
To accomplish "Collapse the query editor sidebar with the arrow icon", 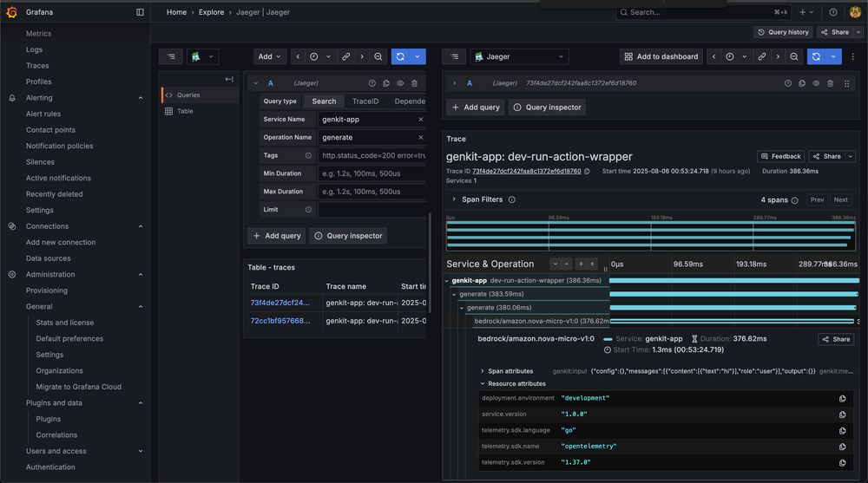I will pos(229,79).
